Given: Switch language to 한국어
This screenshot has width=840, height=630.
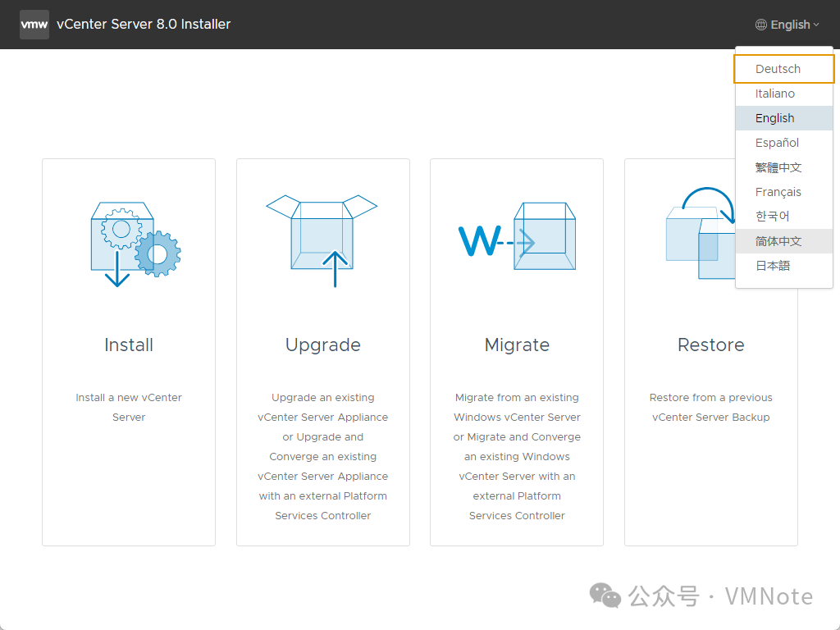Looking at the screenshot, I should (783, 217).
